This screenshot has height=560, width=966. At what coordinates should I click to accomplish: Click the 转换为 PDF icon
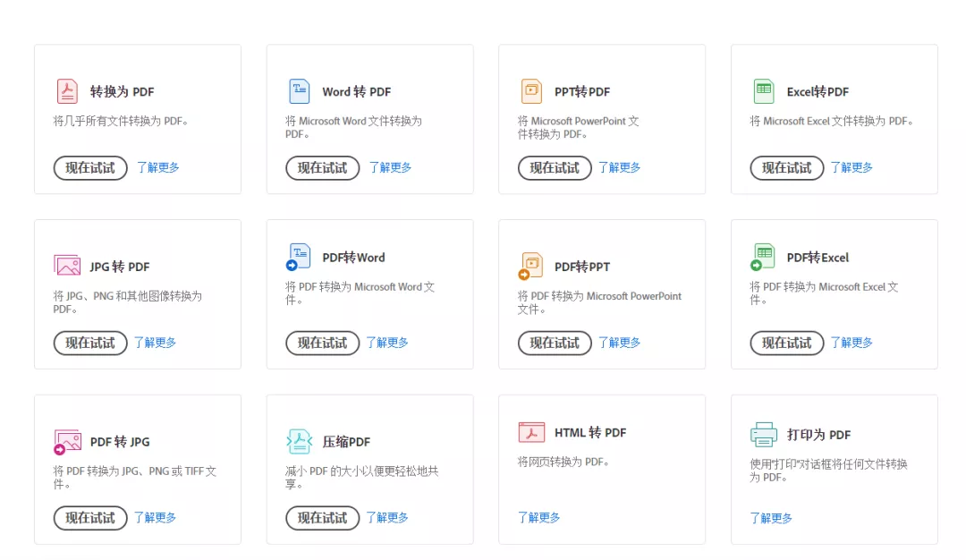pos(67,91)
